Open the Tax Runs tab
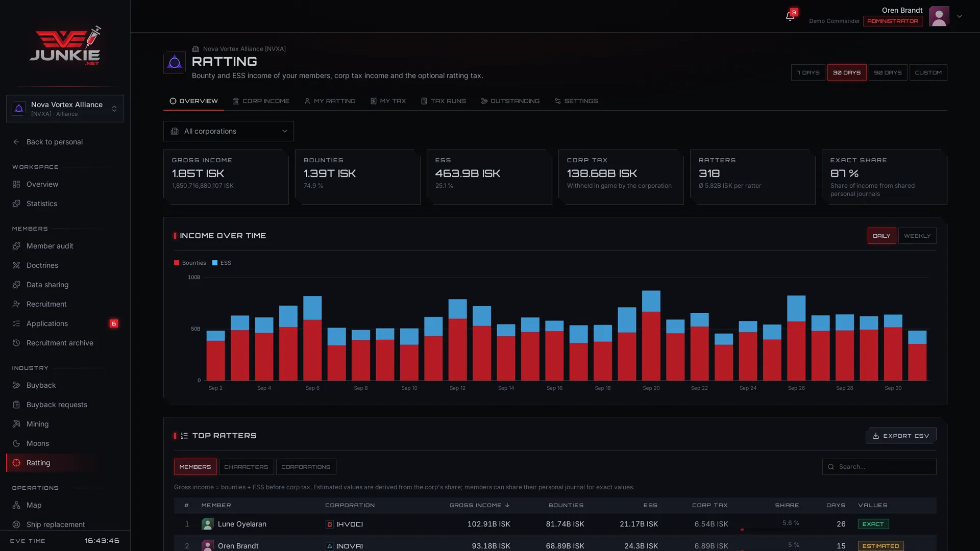 443,101
